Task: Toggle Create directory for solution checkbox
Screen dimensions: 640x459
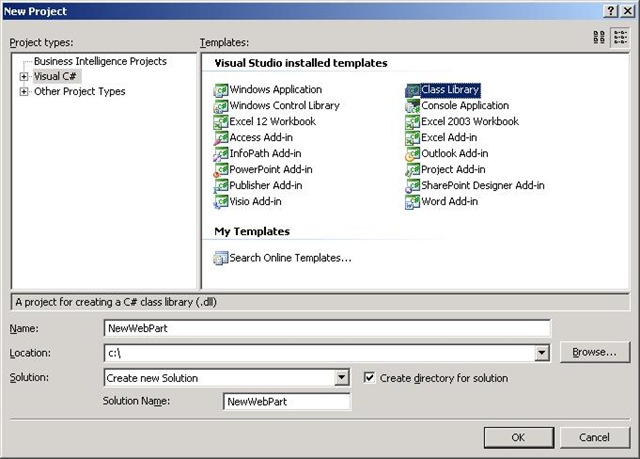Action: pyautogui.click(x=369, y=378)
